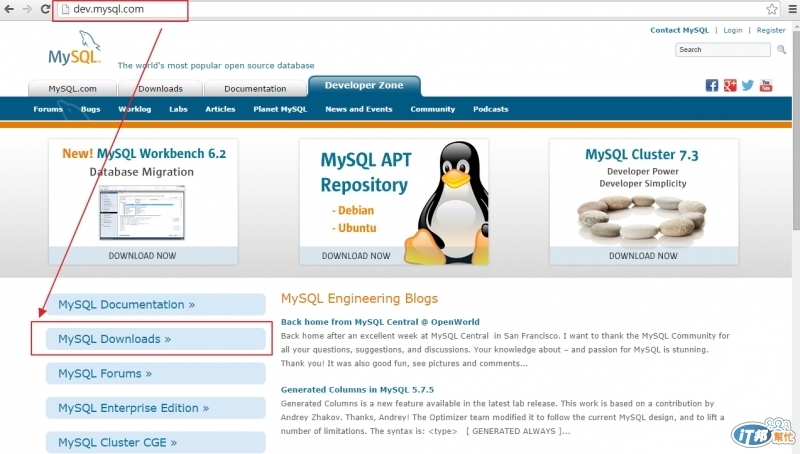The image size is (800, 454).
Task: Open MySQL Cluster CGE » button
Action: [156, 442]
